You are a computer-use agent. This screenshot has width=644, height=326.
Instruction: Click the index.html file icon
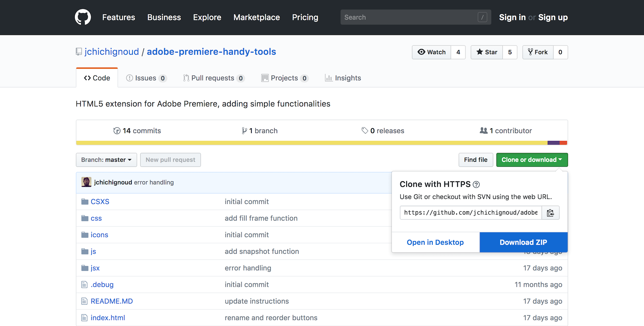[x=85, y=318]
